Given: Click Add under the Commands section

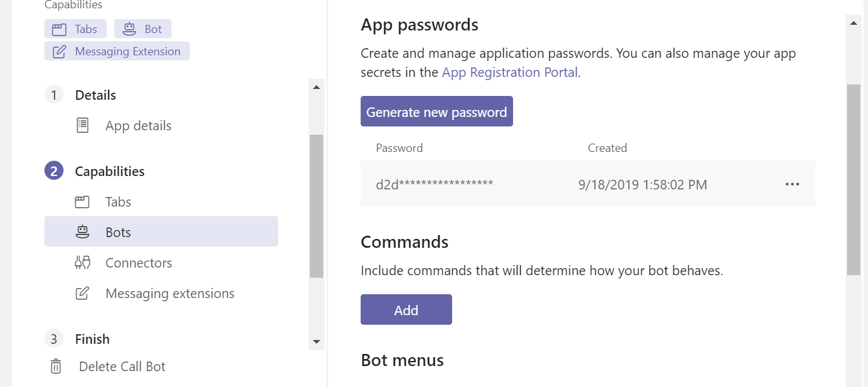Looking at the screenshot, I should coord(406,309).
